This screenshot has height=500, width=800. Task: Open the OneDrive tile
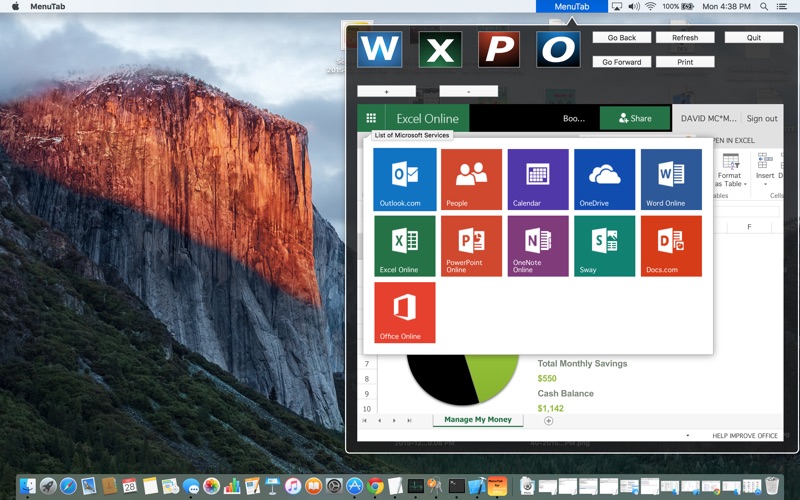605,179
